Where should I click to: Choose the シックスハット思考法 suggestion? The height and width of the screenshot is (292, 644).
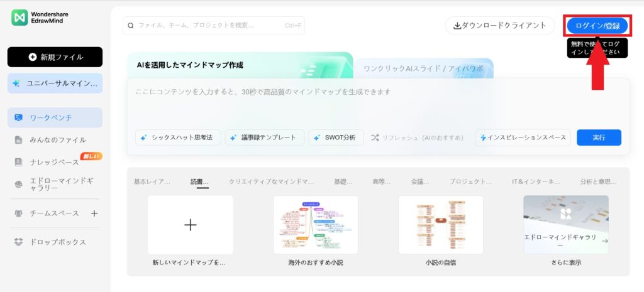(178, 138)
